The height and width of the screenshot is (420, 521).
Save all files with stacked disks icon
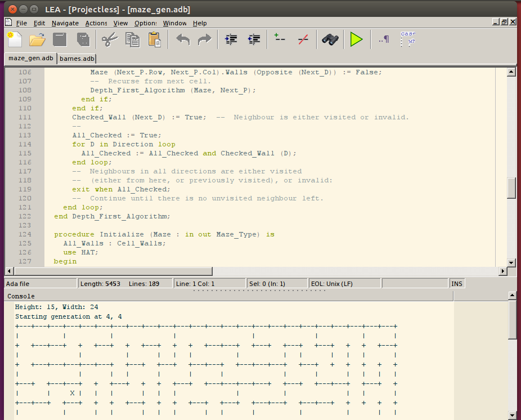pos(83,39)
